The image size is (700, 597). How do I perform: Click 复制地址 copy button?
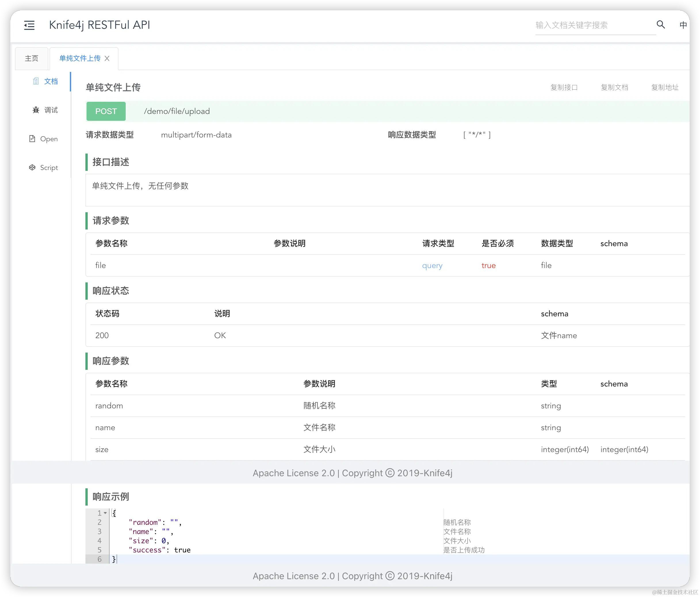click(x=665, y=87)
